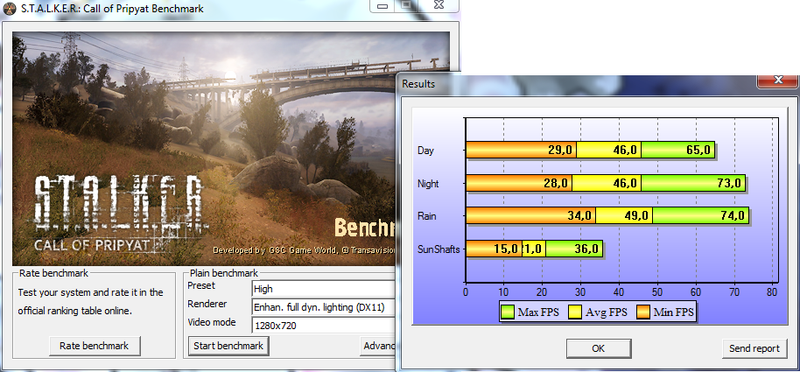Open the Renderer dropdown showing DX11 lighting
Image resolution: width=800 pixels, height=372 pixels.
(324, 307)
